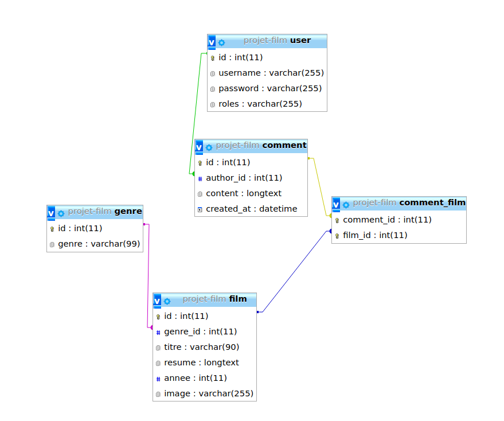Open the comment_film table gear icon
Screen dimensions: 504x421
tap(346, 204)
